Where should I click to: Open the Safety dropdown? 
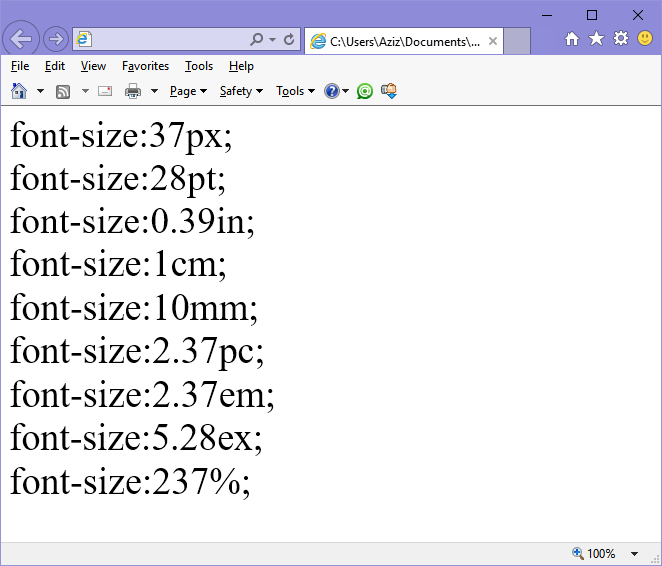coord(241,91)
